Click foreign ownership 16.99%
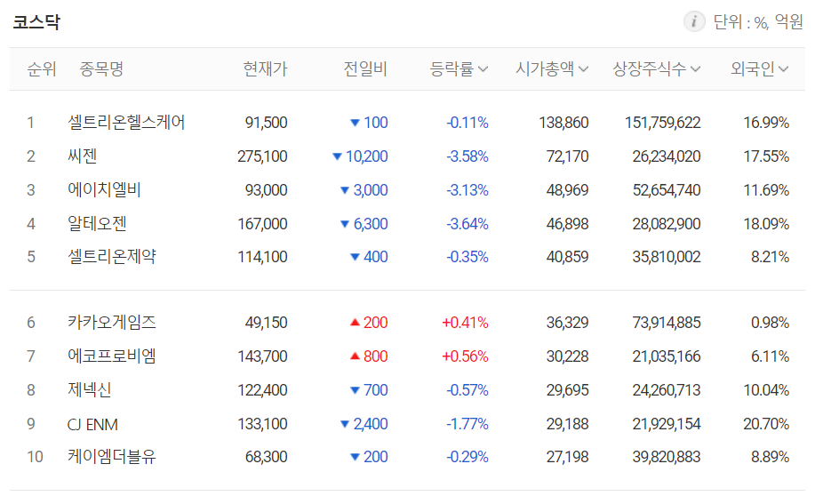 [x=767, y=123]
